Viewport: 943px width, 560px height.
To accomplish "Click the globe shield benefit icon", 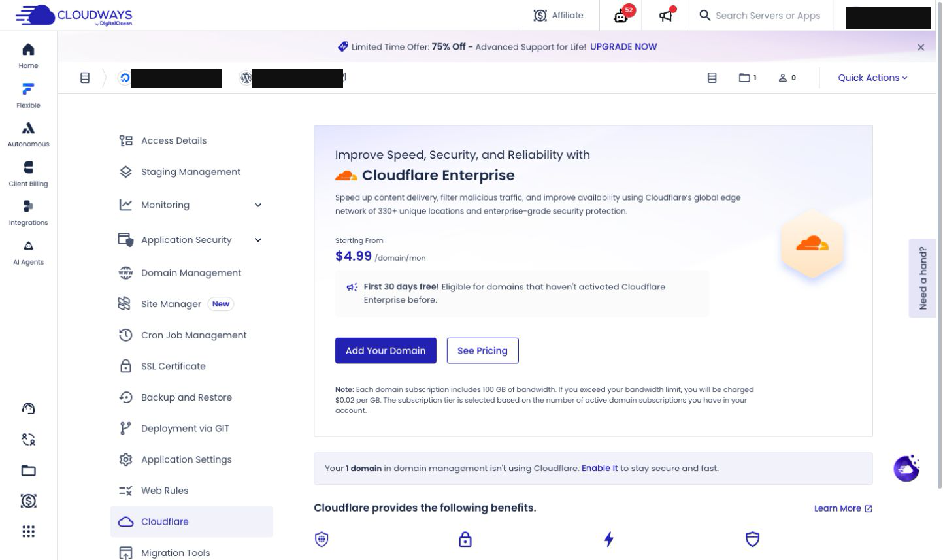I will [x=322, y=539].
